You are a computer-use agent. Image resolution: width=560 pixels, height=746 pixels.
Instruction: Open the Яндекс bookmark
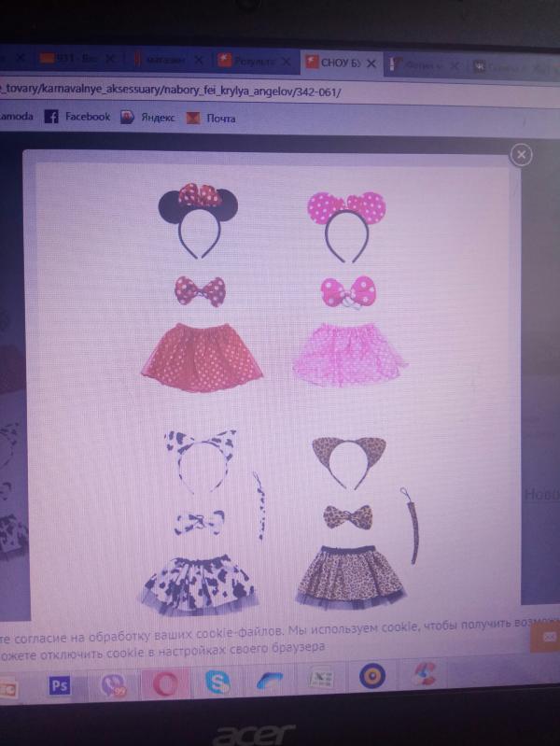(147, 118)
